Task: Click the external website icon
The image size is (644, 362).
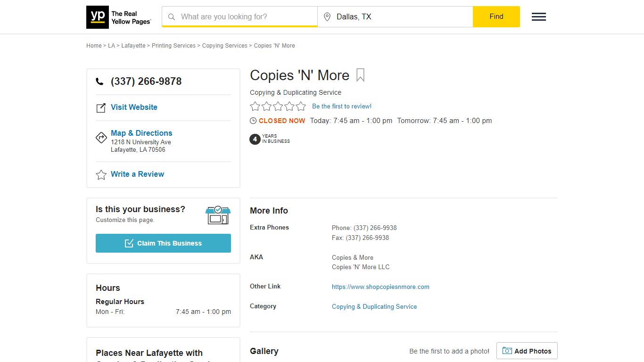Action: [101, 108]
